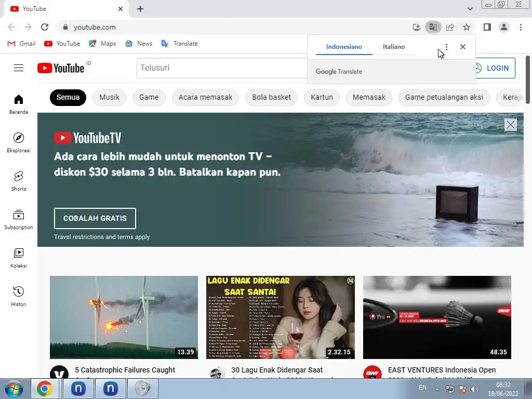532x399 pixels.
Task: Dismiss the YouTube TV banner ad
Action: tap(510, 125)
